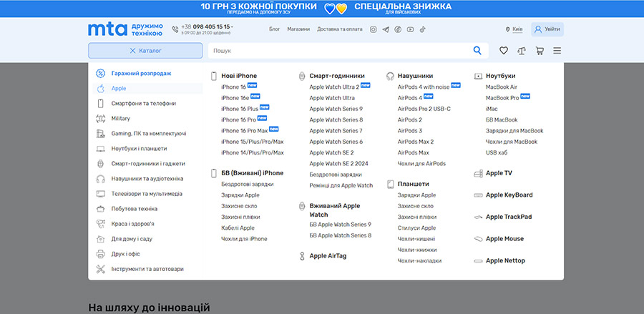Close the Каталог menu button
644x314 pixels.
[x=145, y=51]
